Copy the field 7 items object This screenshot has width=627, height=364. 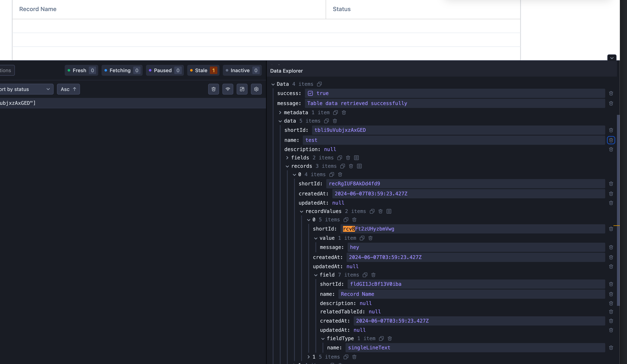[x=365, y=275]
